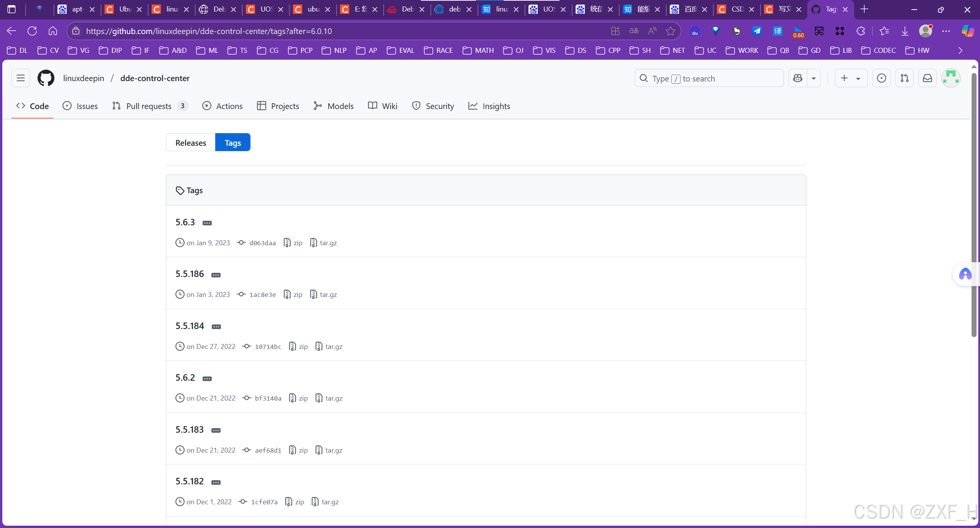The height and width of the screenshot is (528, 980).
Task: Go to browser home page icon
Action: point(53,31)
